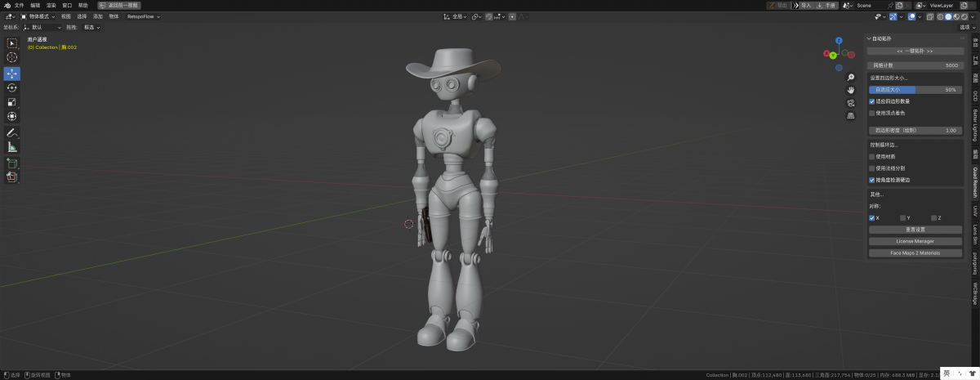Click the << 一键拓扑 >> button
This screenshot has width=980, height=380.
(x=915, y=51)
